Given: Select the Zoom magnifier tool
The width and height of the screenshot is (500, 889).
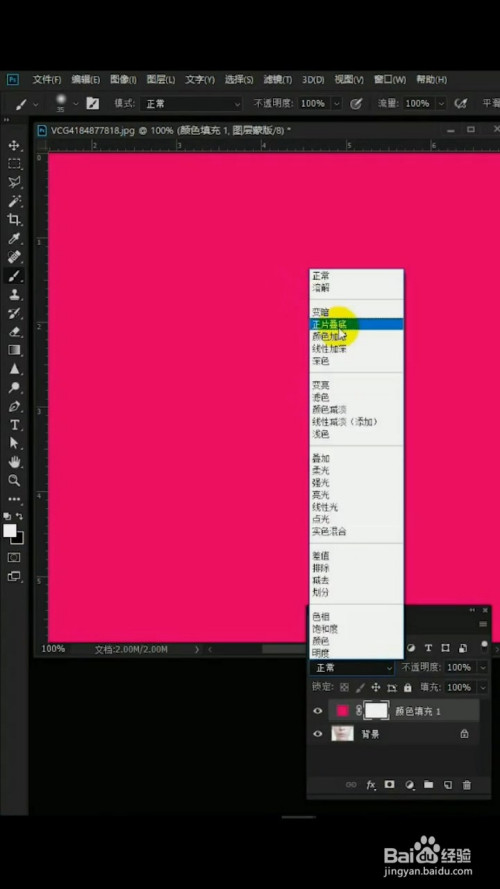Looking at the screenshot, I should pyautogui.click(x=14, y=481).
